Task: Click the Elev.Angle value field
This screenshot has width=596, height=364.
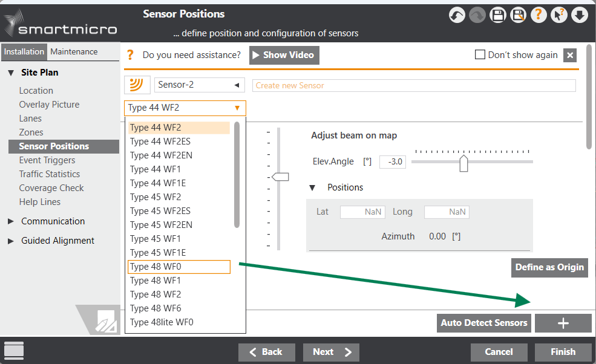Action: (x=393, y=162)
